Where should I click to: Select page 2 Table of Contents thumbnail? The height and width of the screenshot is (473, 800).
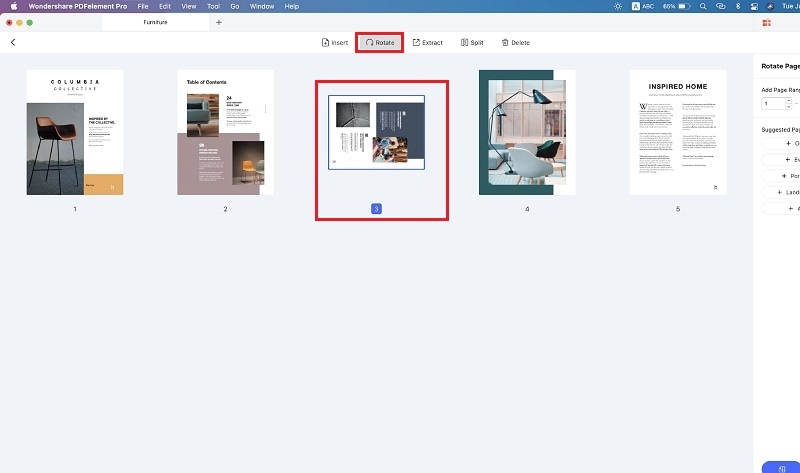click(x=226, y=132)
